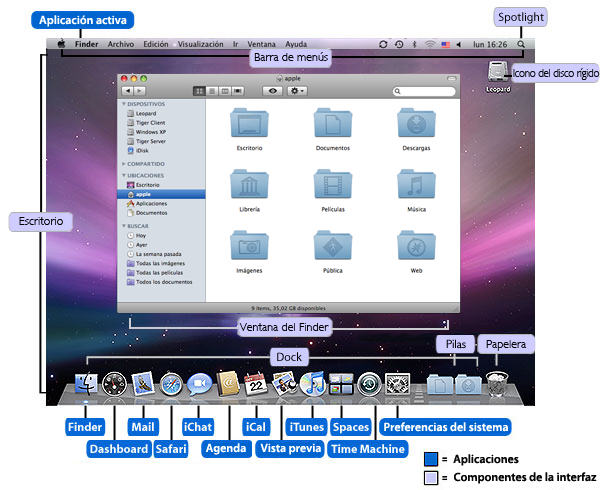The image size is (600, 490).
Task: Launch Safari compass icon in Dock
Action: 171,384
